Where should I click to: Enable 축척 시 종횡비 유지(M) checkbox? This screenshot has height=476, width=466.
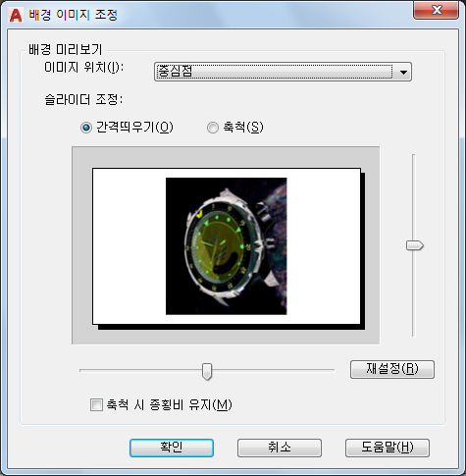tap(96, 404)
